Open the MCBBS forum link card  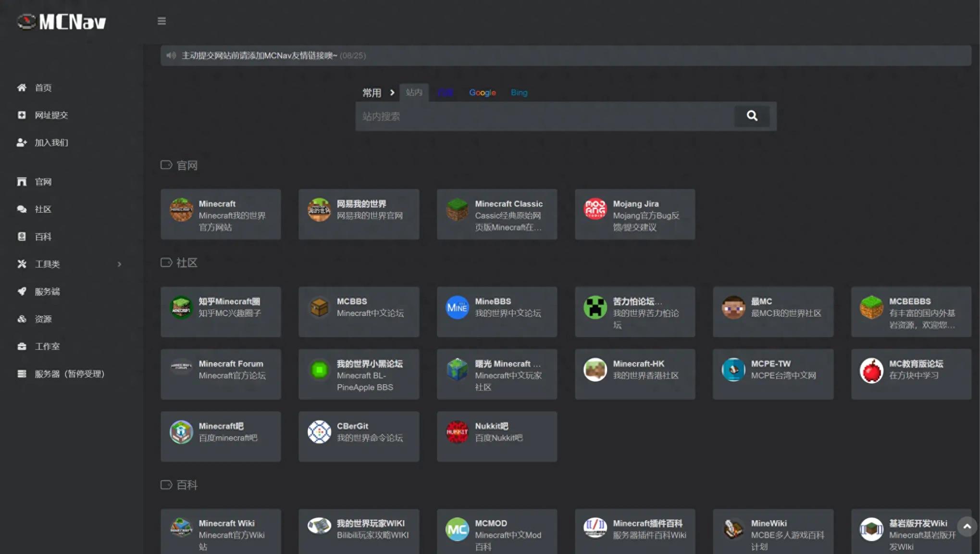pos(359,312)
